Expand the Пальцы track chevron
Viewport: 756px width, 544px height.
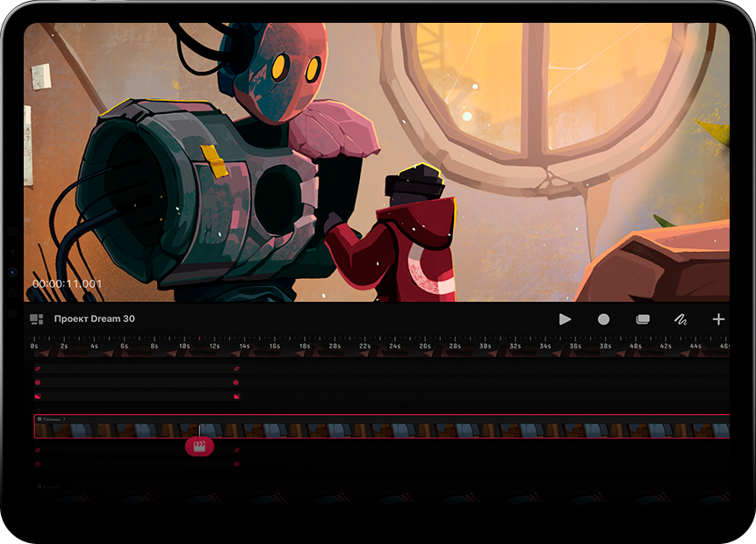tap(64, 419)
